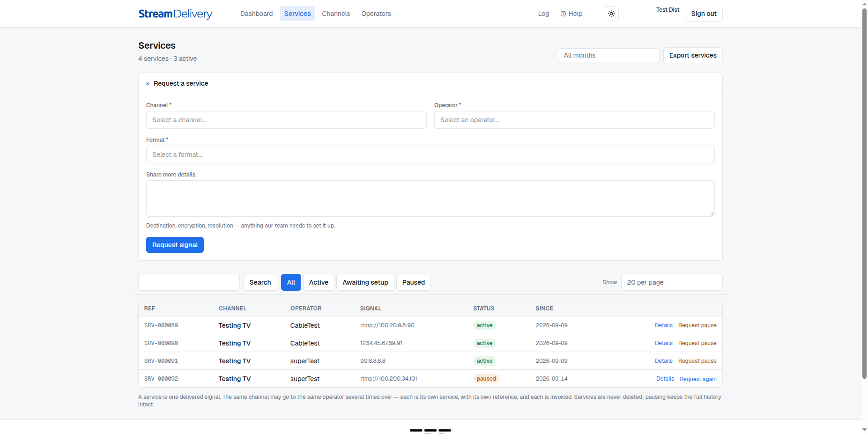Show only Paused services
868x434 pixels.
[414, 282]
